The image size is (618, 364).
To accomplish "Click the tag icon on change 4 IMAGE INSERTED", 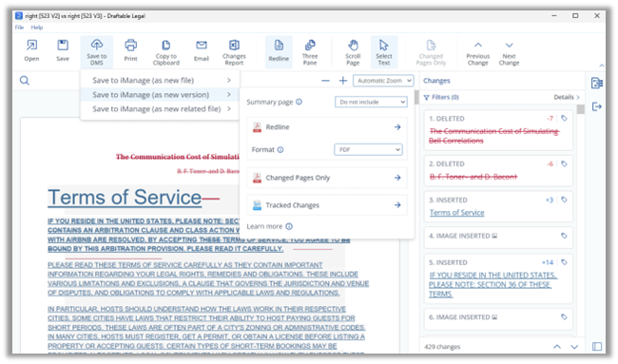I will click(x=564, y=236).
